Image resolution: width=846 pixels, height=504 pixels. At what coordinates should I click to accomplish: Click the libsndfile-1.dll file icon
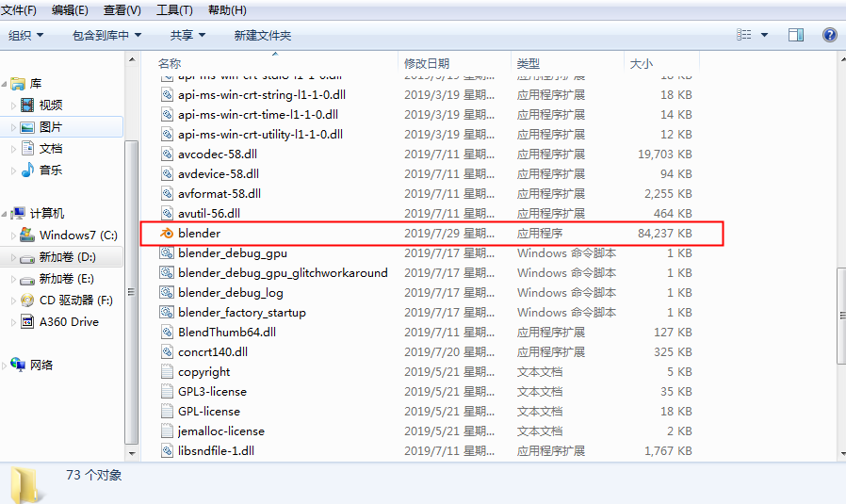point(168,451)
